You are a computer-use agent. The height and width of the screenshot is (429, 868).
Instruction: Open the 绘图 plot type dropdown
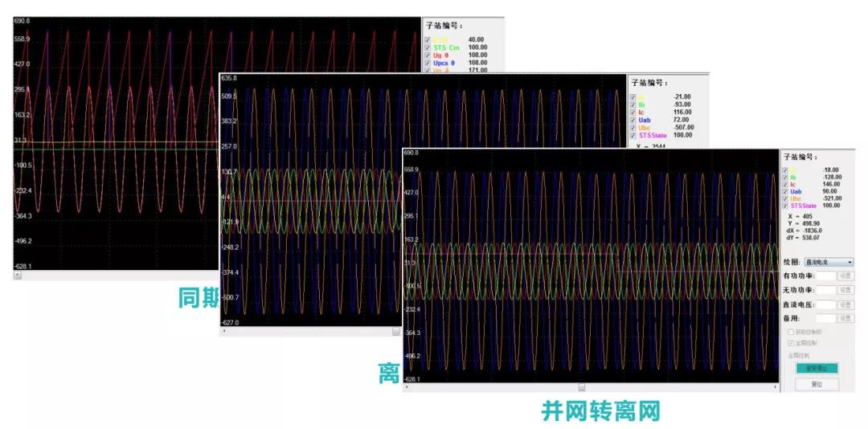[x=828, y=262]
